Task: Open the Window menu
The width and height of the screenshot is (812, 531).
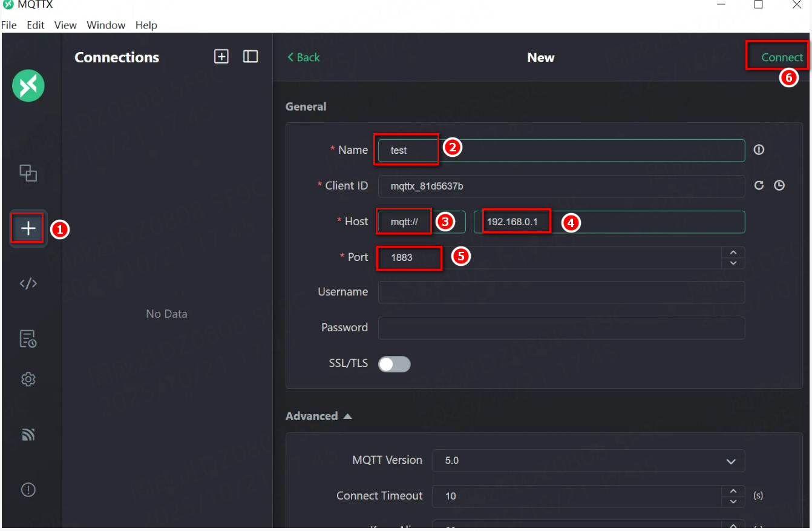Action: pyautogui.click(x=106, y=25)
